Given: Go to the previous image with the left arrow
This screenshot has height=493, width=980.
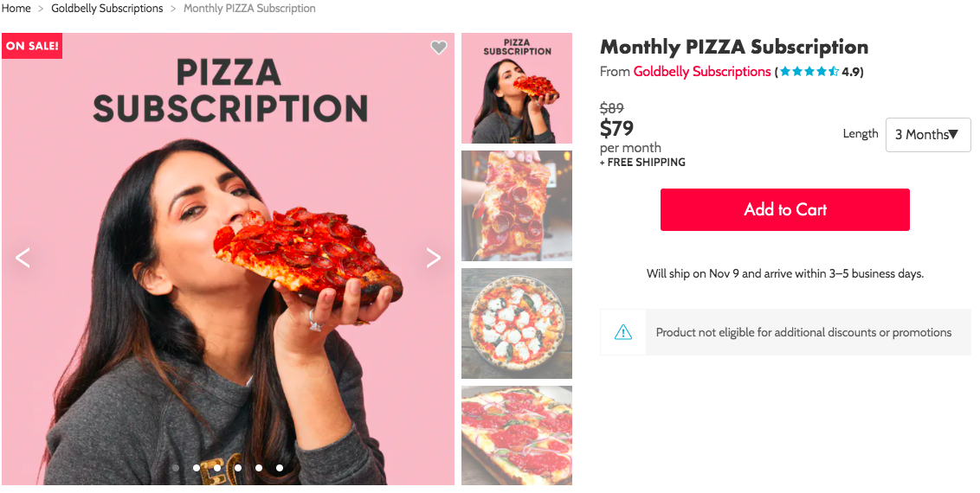Looking at the screenshot, I should (23, 257).
